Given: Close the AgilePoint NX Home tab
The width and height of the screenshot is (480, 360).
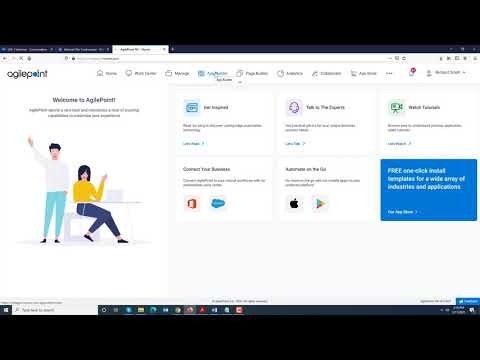Looking at the screenshot, I should [x=164, y=49].
